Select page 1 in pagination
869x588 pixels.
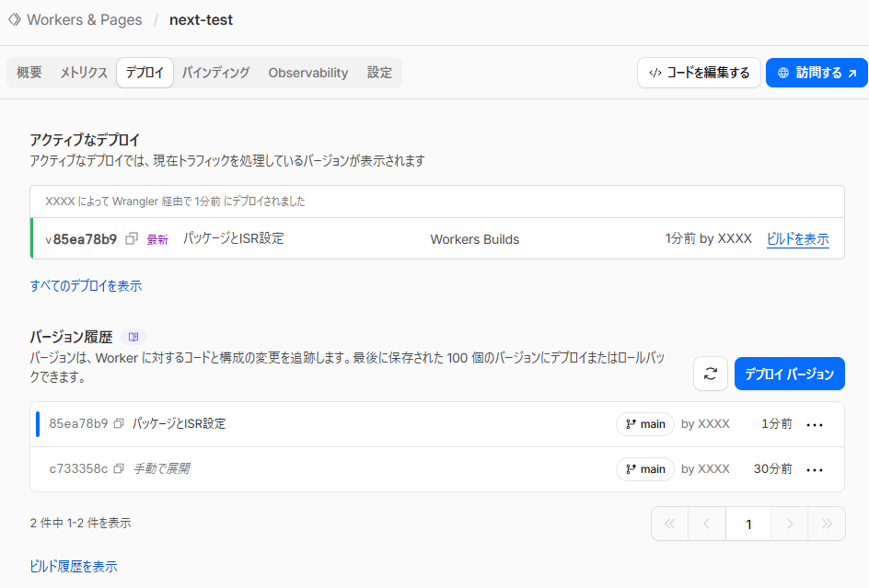click(748, 524)
